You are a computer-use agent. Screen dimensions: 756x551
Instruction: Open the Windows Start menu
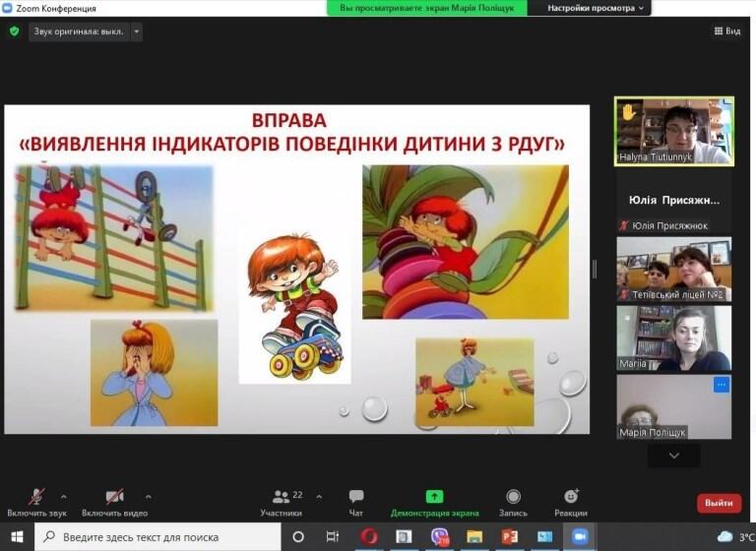click(17, 536)
